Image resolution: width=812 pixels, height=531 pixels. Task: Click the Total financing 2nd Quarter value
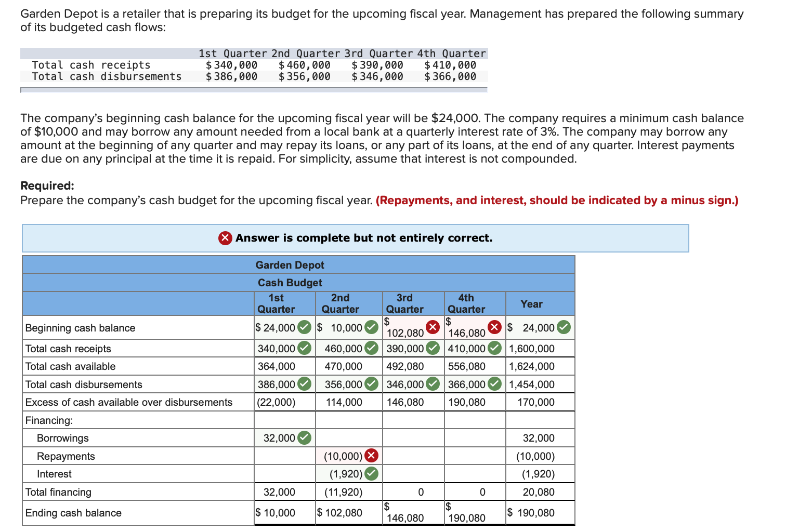[x=344, y=492]
